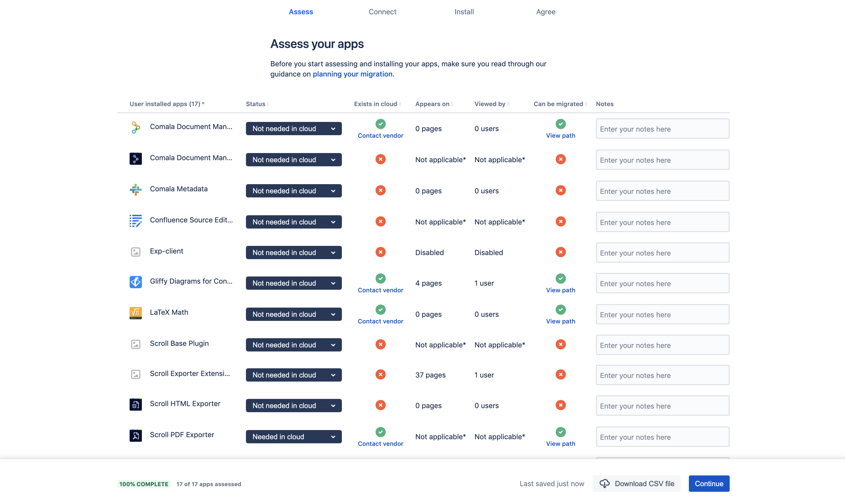Open the planning your migration link

point(352,74)
